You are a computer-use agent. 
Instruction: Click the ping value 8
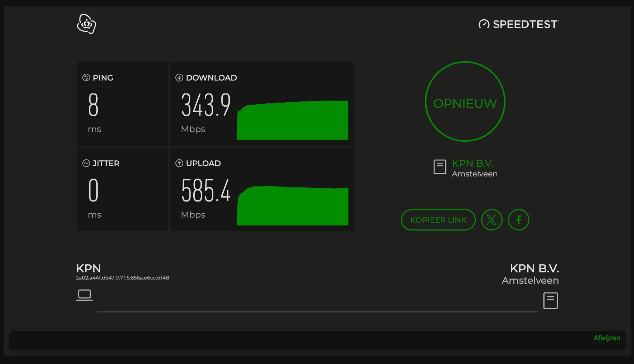(x=93, y=105)
